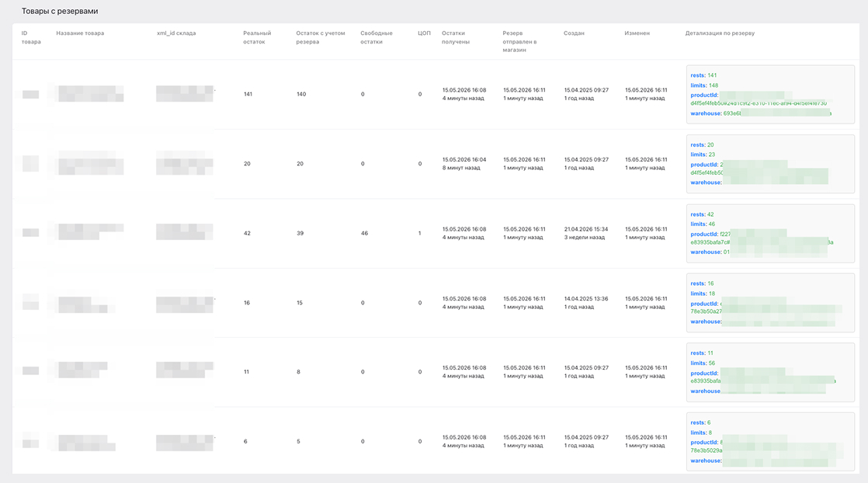Click the 'Резерв отправлен в магазин' header

pyautogui.click(x=519, y=41)
